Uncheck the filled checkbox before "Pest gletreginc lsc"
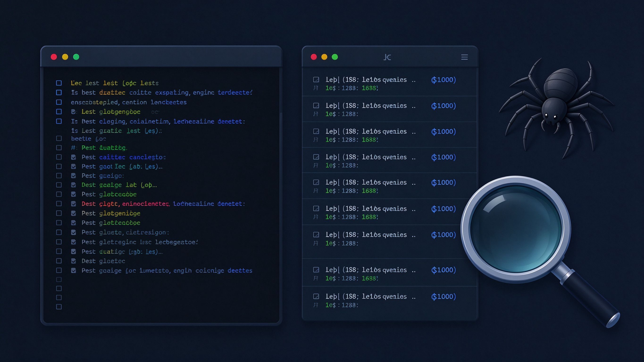644x362 pixels. point(74,242)
